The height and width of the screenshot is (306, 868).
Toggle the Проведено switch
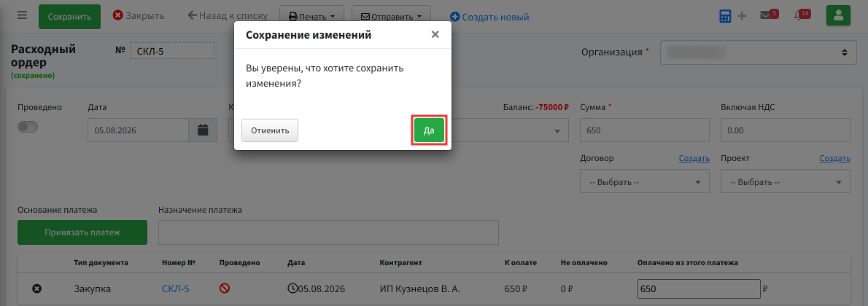28,127
